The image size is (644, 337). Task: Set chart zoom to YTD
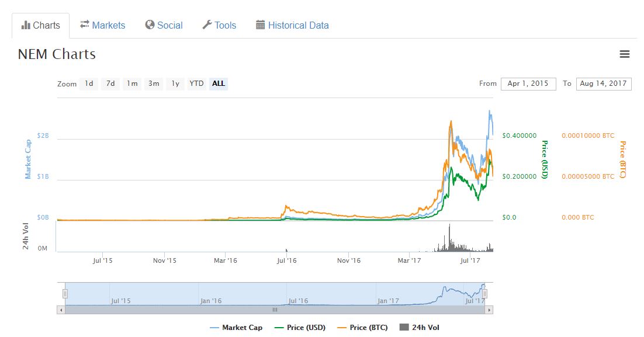(196, 84)
